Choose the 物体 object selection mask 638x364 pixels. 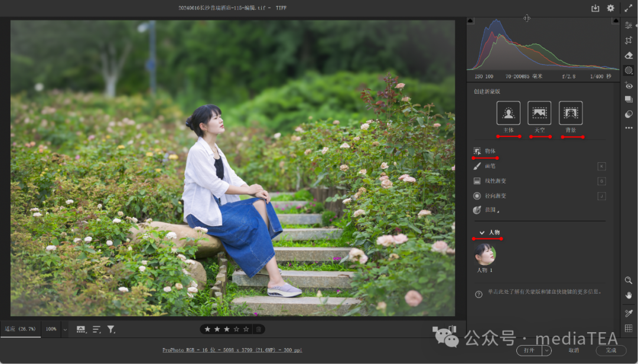[x=484, y=151]
